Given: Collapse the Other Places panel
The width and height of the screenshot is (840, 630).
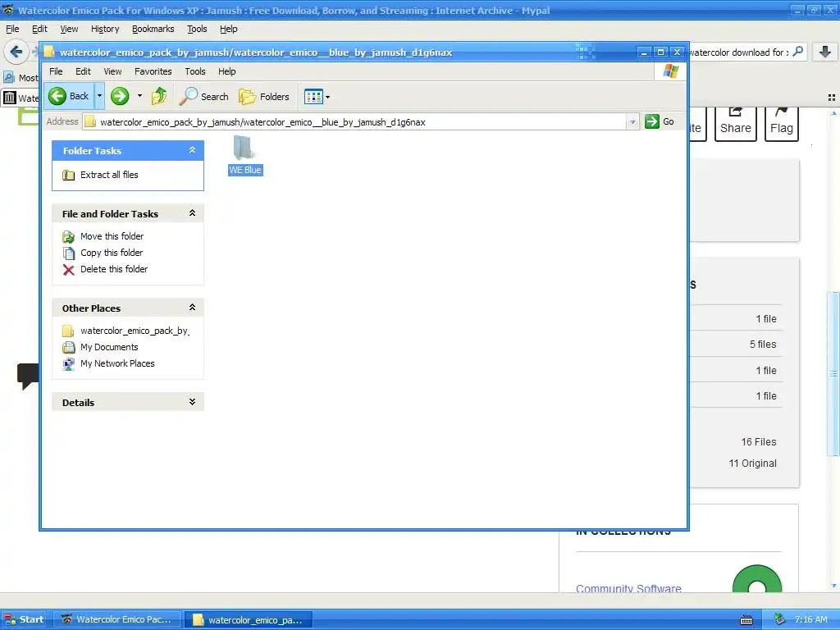Looking at the screenshot, I should 192,308.
